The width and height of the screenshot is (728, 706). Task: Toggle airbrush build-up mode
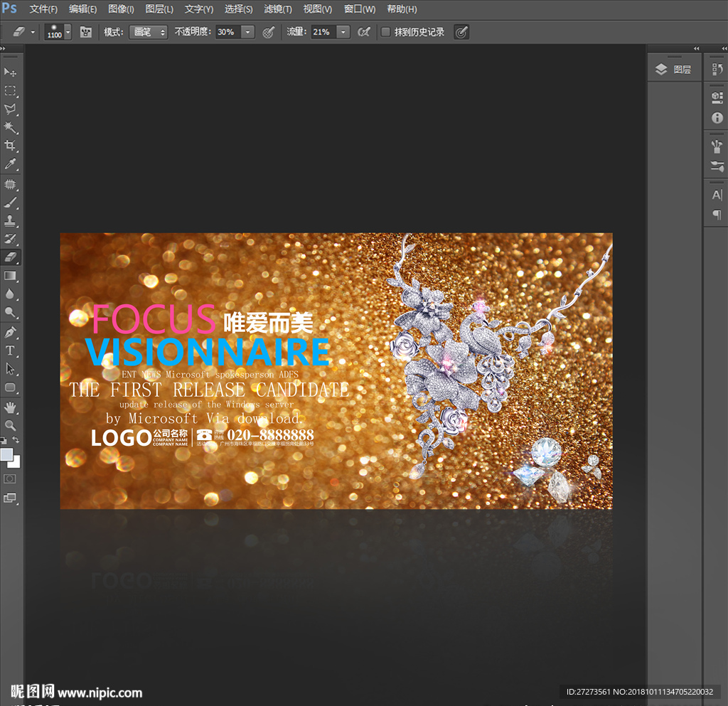[363, 32]
